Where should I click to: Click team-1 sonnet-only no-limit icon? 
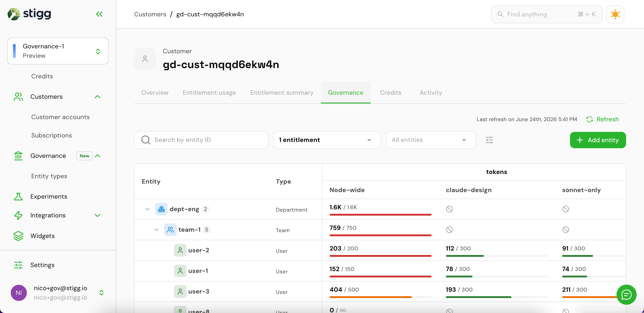(x=566, y=230)
